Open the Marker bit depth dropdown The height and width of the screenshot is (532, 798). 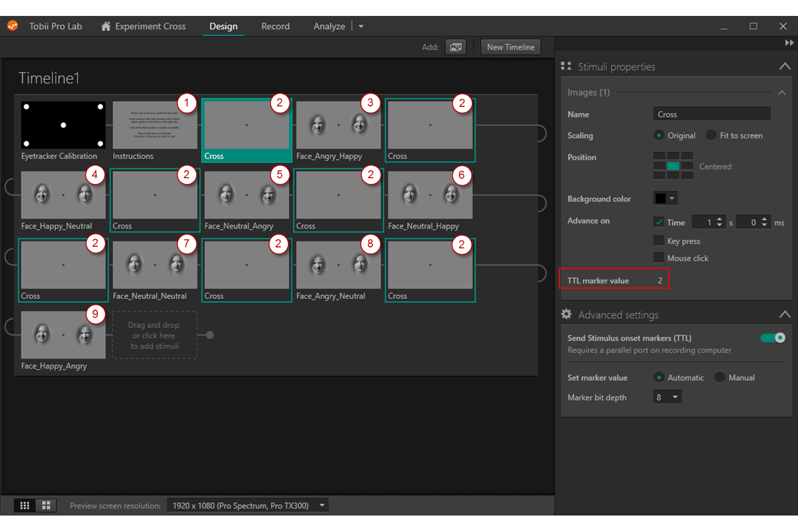tap(667, 397)
